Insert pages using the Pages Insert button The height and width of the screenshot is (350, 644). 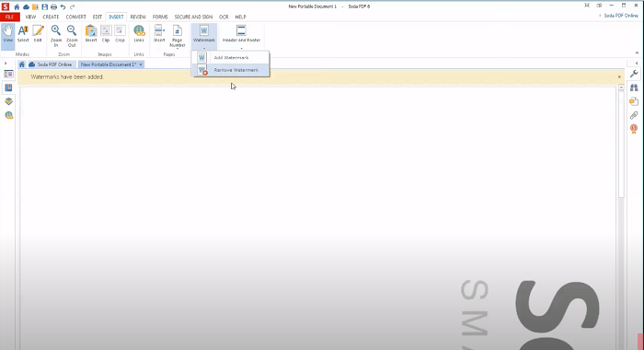pos(159,34)
